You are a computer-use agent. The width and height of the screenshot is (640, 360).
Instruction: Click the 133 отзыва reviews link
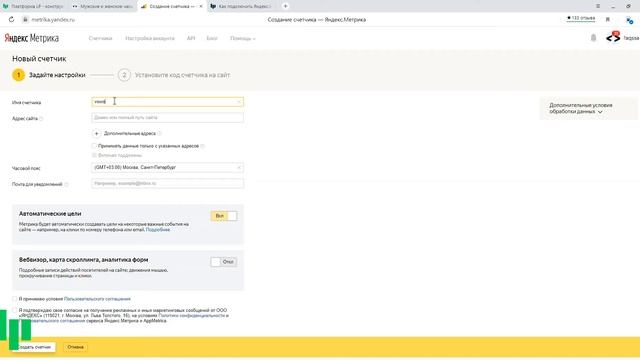coord(581,18)
